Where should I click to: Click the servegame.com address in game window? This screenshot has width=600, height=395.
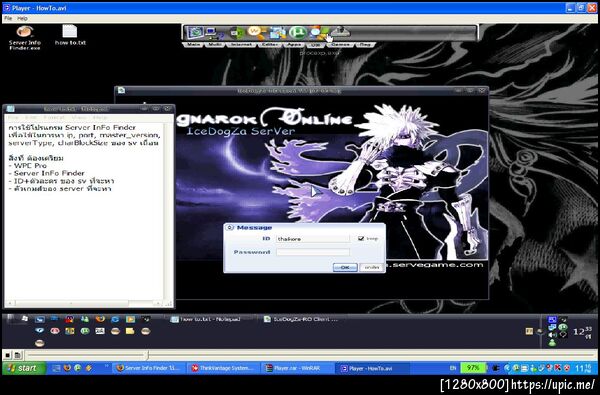point(435,264)
